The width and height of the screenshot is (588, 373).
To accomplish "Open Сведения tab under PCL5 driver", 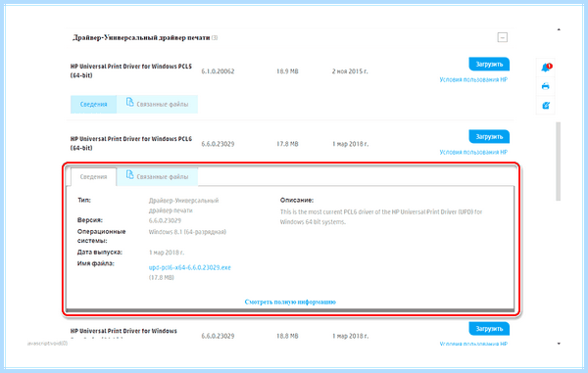I will pyautogui.click(x=93, y=104).
